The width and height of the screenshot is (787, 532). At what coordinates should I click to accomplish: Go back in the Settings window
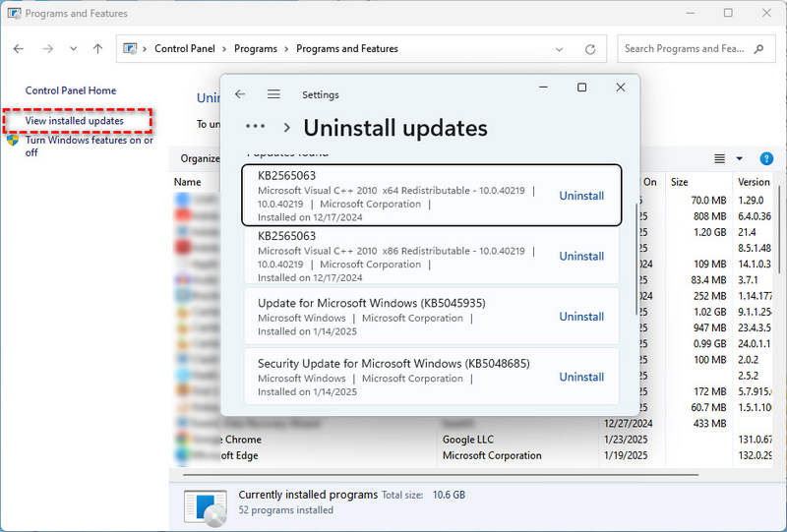pos(240,93)
